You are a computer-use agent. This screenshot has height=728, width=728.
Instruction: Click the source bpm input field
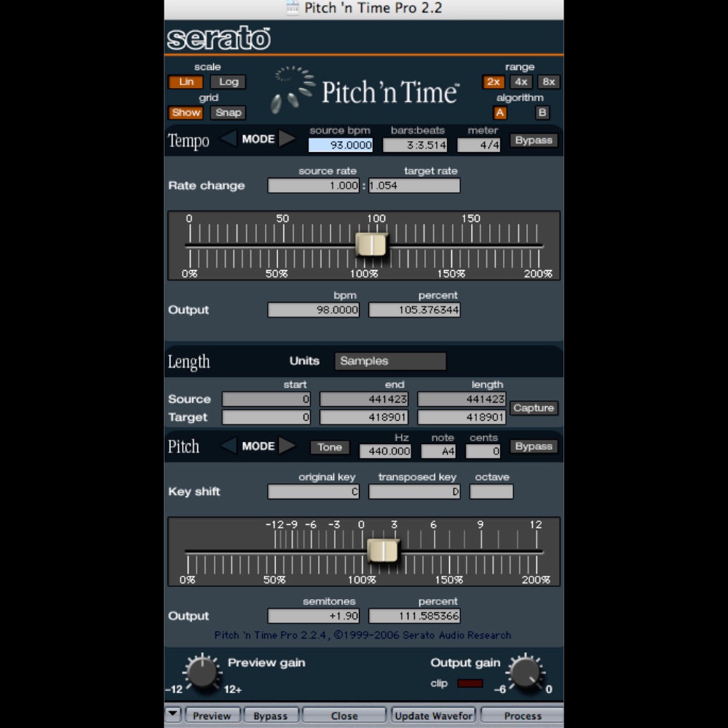pos(341,146)
